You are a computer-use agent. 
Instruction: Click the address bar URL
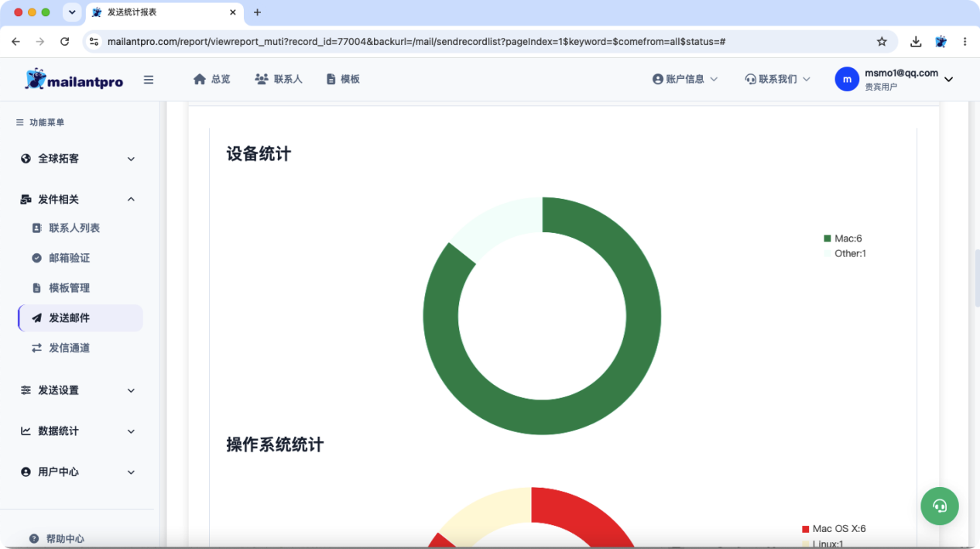pos(416,42)
